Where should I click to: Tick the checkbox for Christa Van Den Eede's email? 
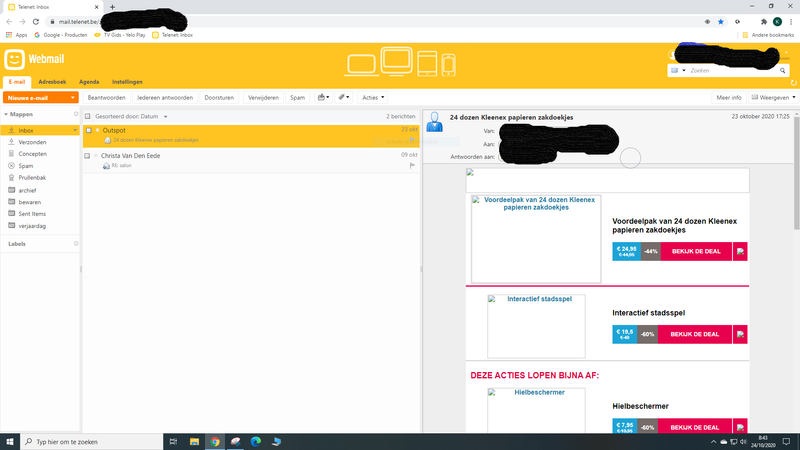[x=89, y=156]
